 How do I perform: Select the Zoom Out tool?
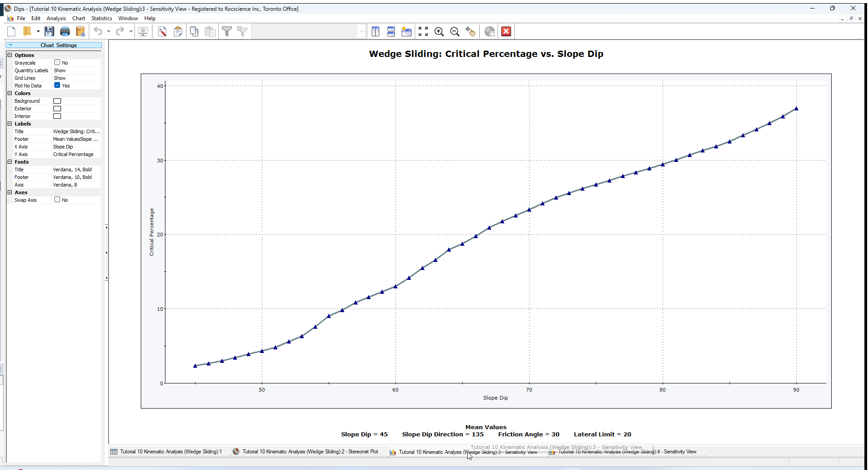[455, 31]
